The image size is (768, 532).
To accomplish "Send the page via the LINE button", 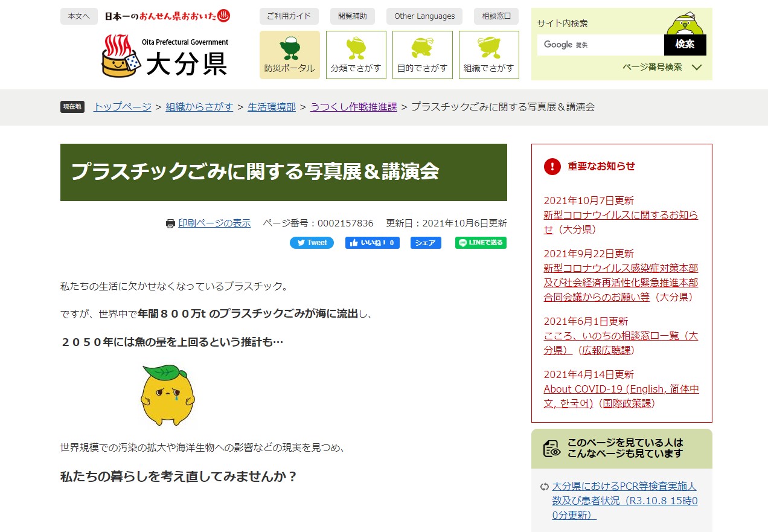I will point(481,243).
